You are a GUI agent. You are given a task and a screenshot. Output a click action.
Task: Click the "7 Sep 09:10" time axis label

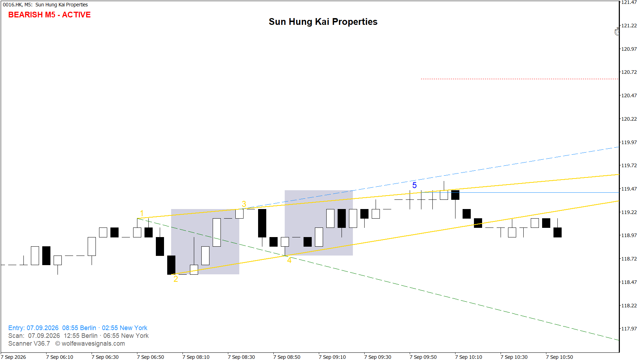click(x=332, y=357)
